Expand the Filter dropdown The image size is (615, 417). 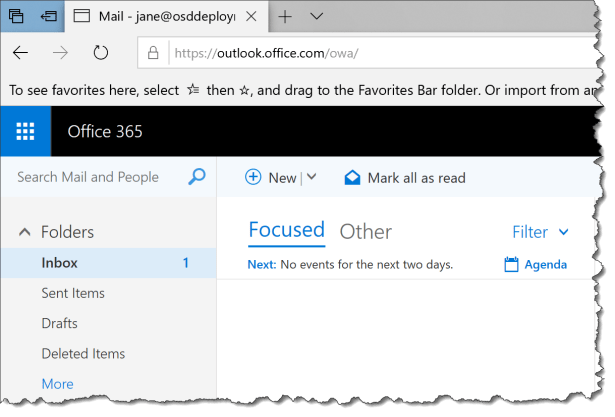[540, 232]
